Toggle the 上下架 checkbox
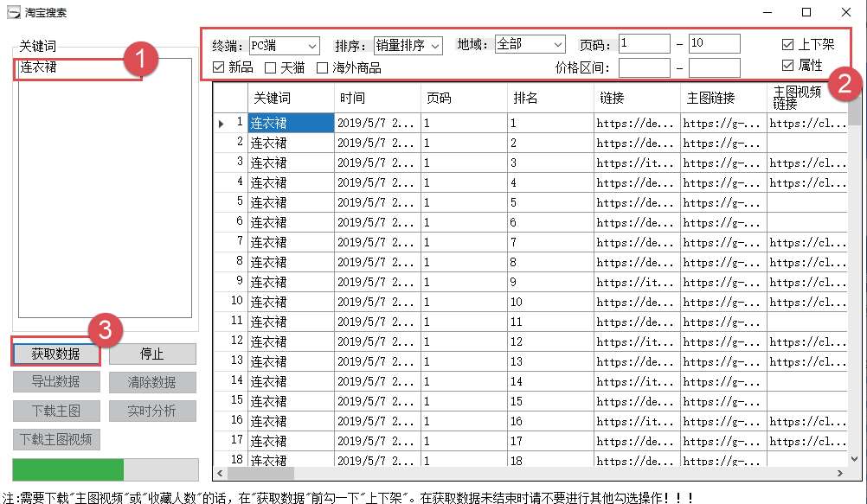This screenshot has width=867, height=504. click(x=788, y=44)
